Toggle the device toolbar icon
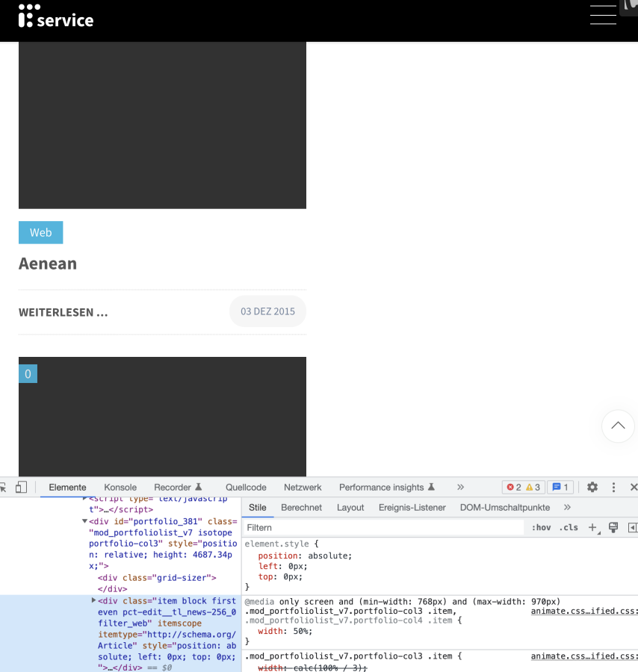The height and width of the screenshot is (672, 638). coord(21,488)
